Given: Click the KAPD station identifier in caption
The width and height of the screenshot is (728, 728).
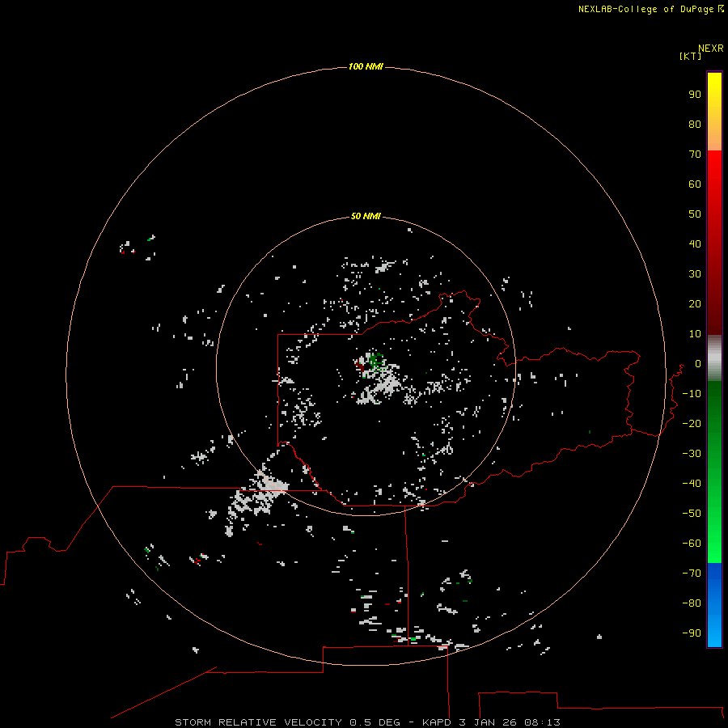Looking at the screenshot, I should click(x=437, y=722).
